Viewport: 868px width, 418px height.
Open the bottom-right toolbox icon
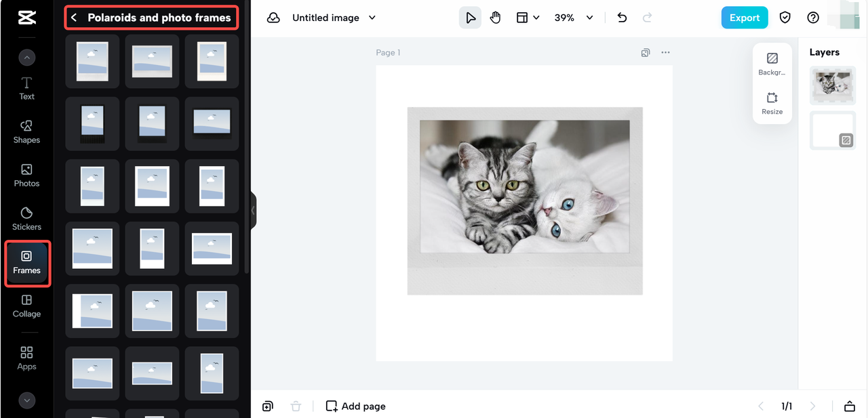(850, 406)
